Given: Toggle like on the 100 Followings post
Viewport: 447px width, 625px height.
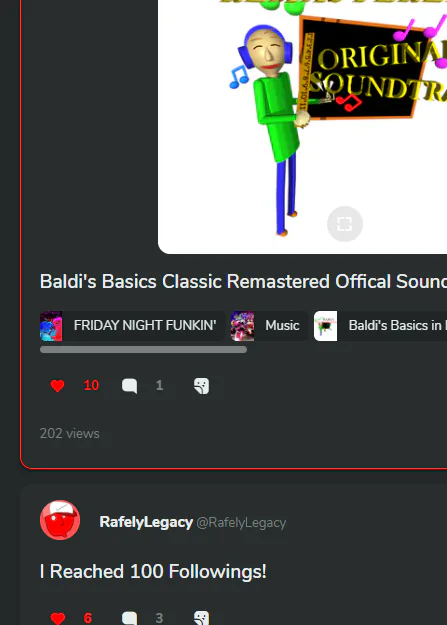Looking at the screenshot, I should tap(57, 618).
